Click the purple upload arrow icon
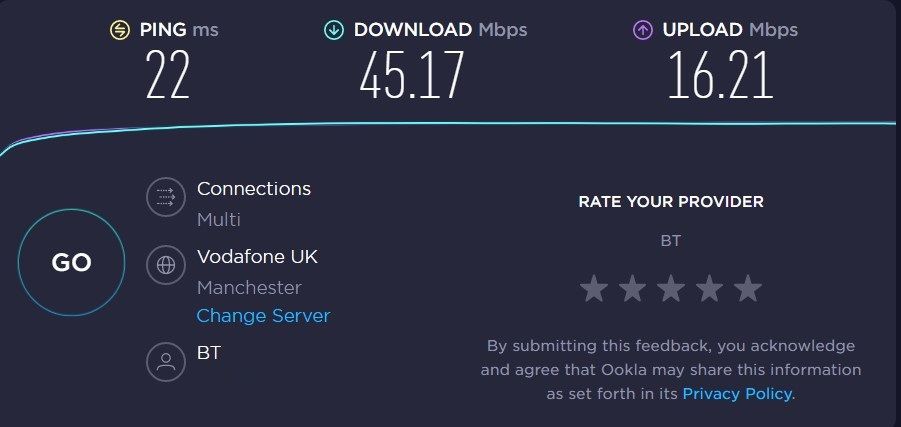The height and width of the screenshot is (427, 901). pyautogui.click(x=642, y=30)
